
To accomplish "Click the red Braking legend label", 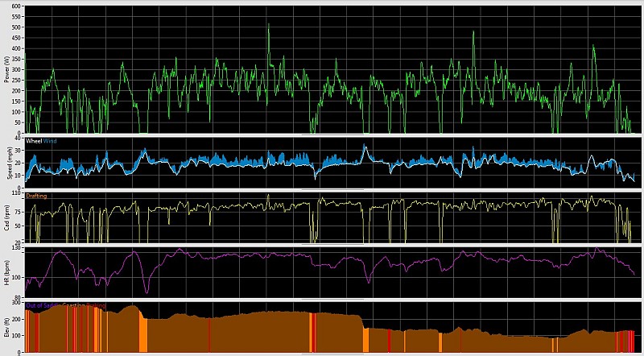I will [96, 305].
